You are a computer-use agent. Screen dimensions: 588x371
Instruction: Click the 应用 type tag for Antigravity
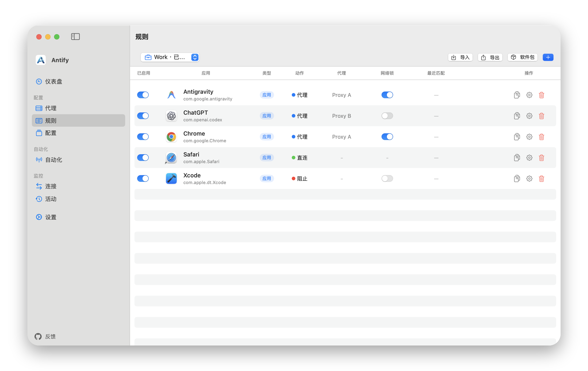pyautogui.click(x=267, y=95)
